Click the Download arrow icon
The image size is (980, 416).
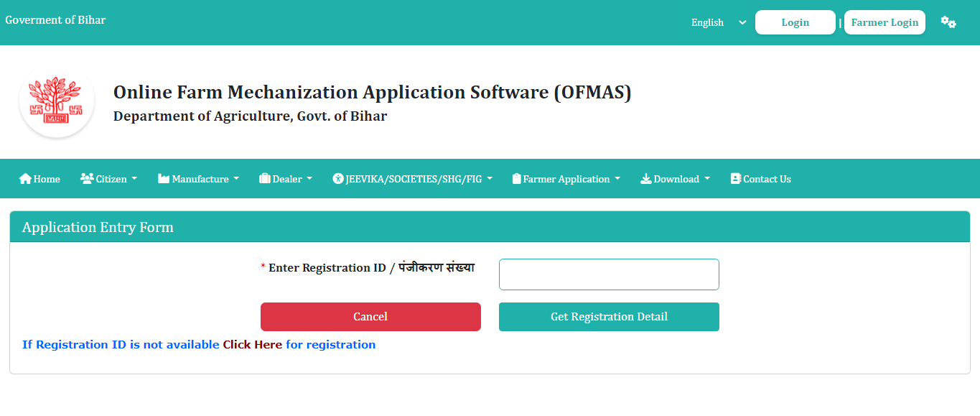(x=645, y=179)
